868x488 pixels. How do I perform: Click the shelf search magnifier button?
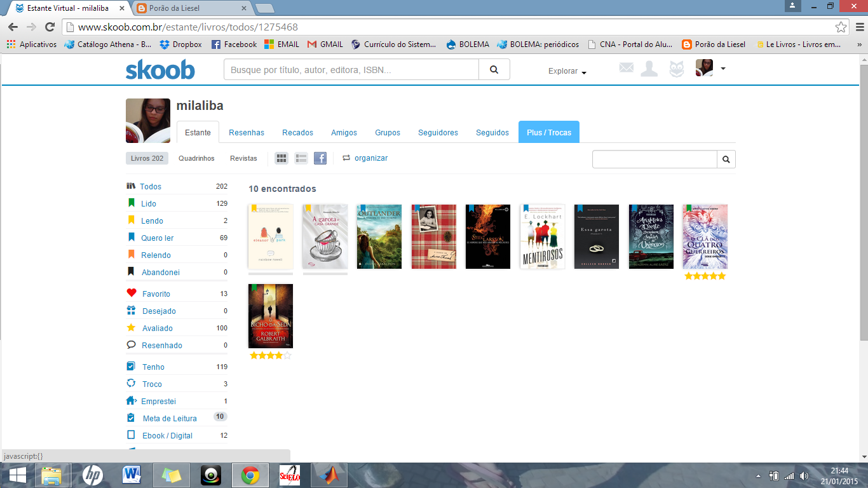tap(726, 159)
